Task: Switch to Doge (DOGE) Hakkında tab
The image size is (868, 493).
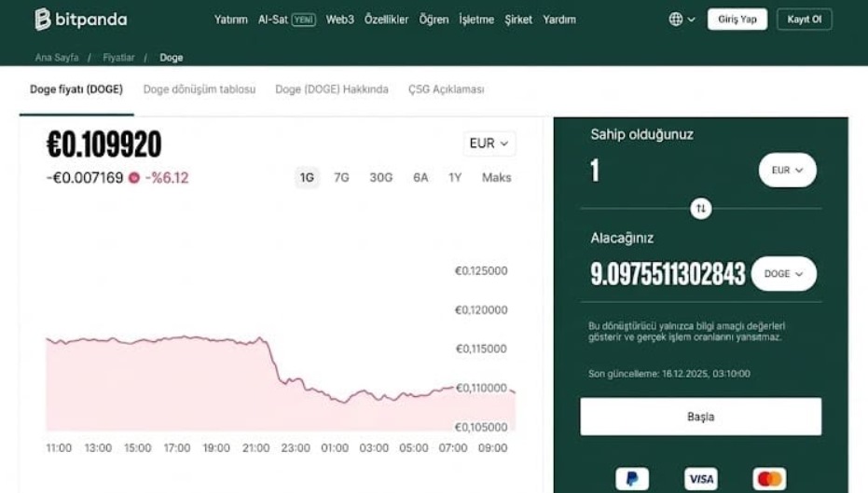Action: tap(332, 89)
